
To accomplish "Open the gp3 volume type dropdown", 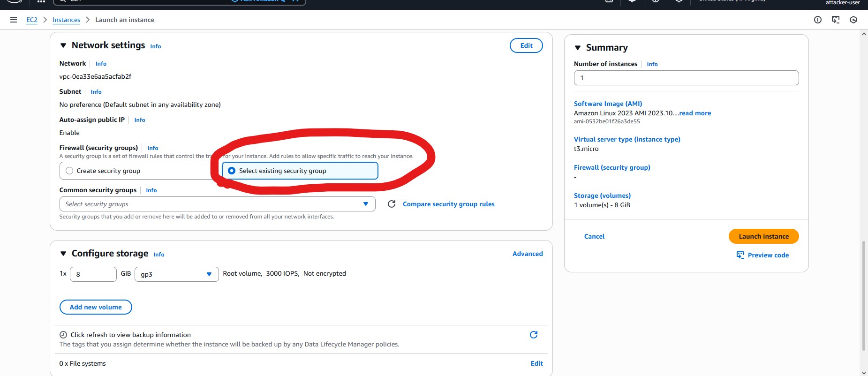I will 176,274.
